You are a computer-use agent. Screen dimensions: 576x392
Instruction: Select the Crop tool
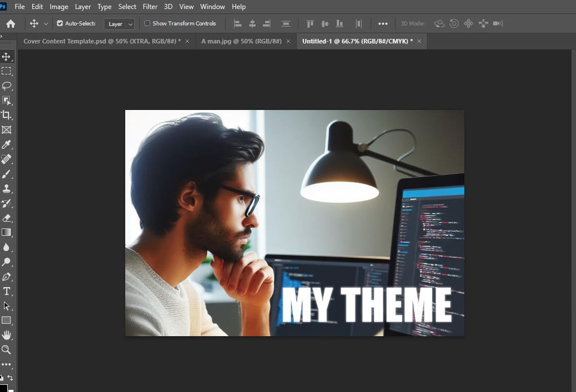pyautogui.click(x=6, y=115)
